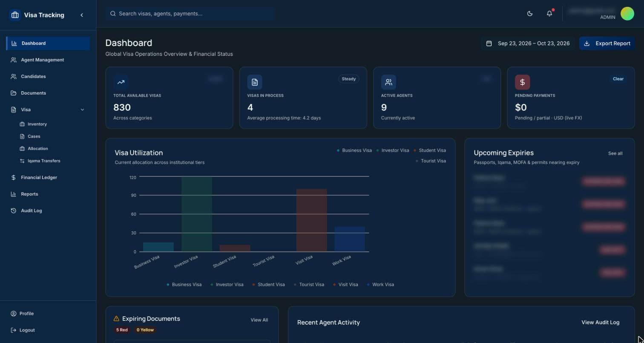Click the Logout icon in the sidebar
The height and width of the screenshot is (343, 644).
point(14,330)
